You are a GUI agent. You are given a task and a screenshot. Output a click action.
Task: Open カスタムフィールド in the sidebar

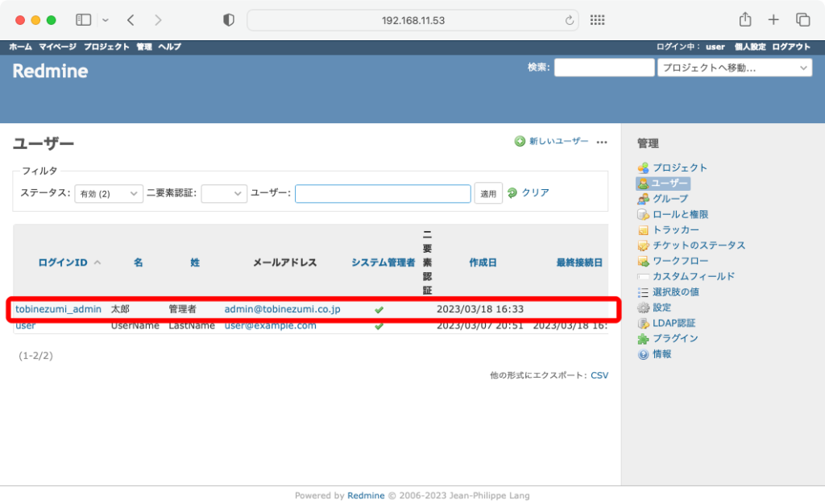(694, 276)
